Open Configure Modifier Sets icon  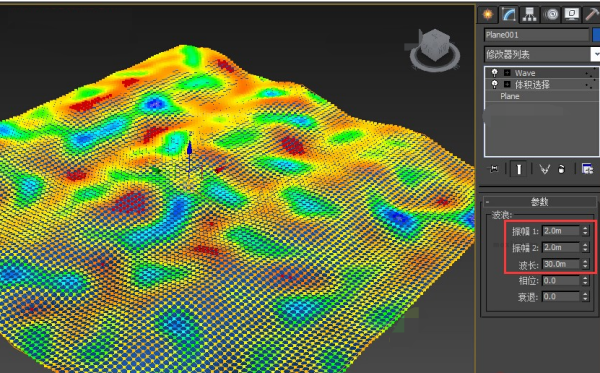point(587,169)
